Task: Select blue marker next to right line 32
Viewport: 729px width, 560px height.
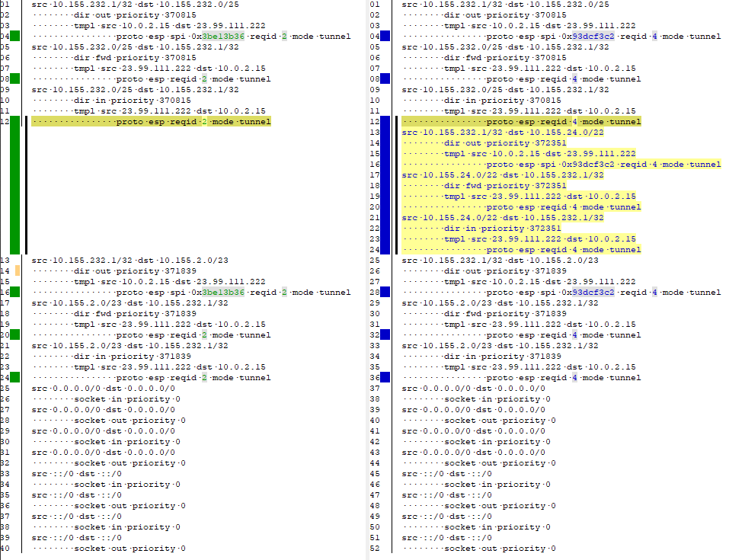Action: [385, 334]
